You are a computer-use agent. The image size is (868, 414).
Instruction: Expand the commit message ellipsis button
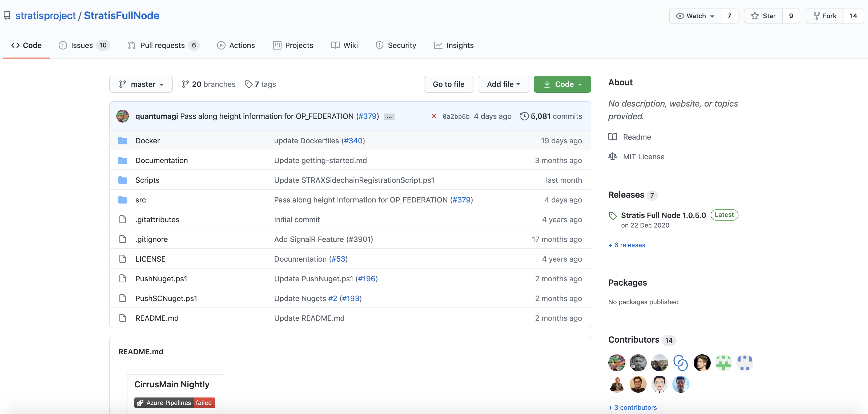pos(389,116)
